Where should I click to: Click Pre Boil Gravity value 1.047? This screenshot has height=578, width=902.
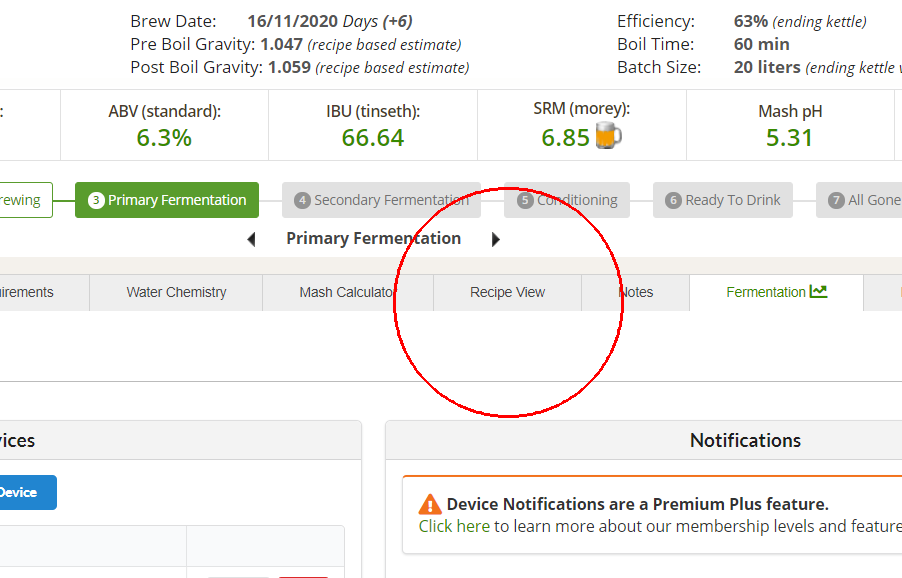[x=281, y=44]
